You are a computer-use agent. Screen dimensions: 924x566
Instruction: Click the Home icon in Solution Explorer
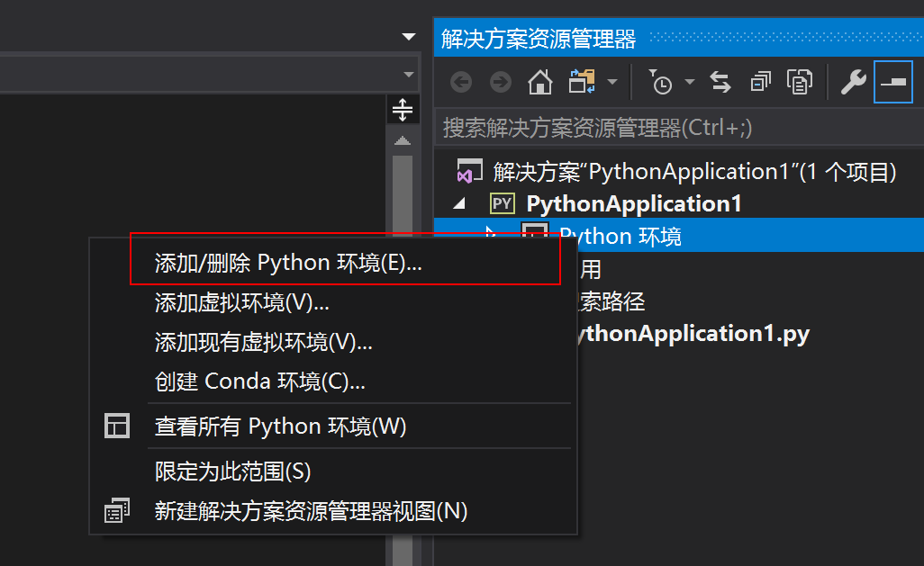coord(539,82)
